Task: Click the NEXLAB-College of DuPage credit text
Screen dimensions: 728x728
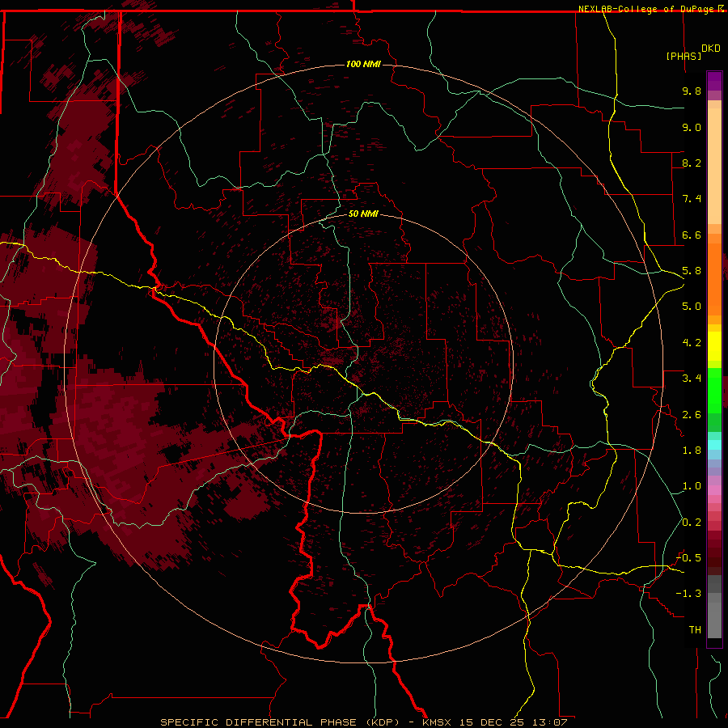Action: [647, 9]
